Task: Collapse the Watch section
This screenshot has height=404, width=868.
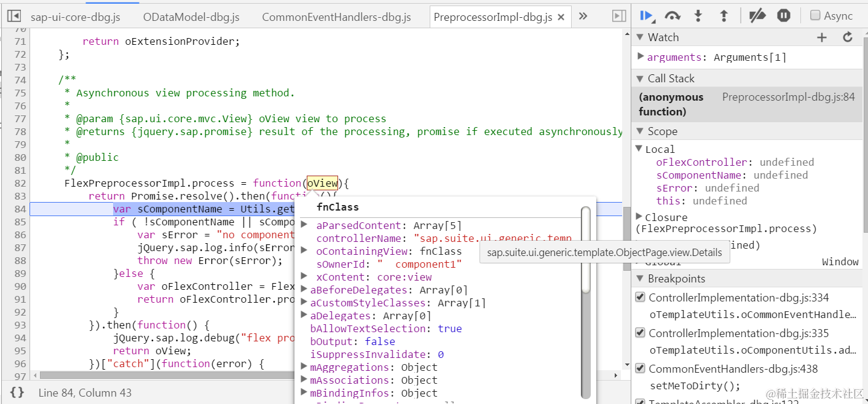Action: 640,37
